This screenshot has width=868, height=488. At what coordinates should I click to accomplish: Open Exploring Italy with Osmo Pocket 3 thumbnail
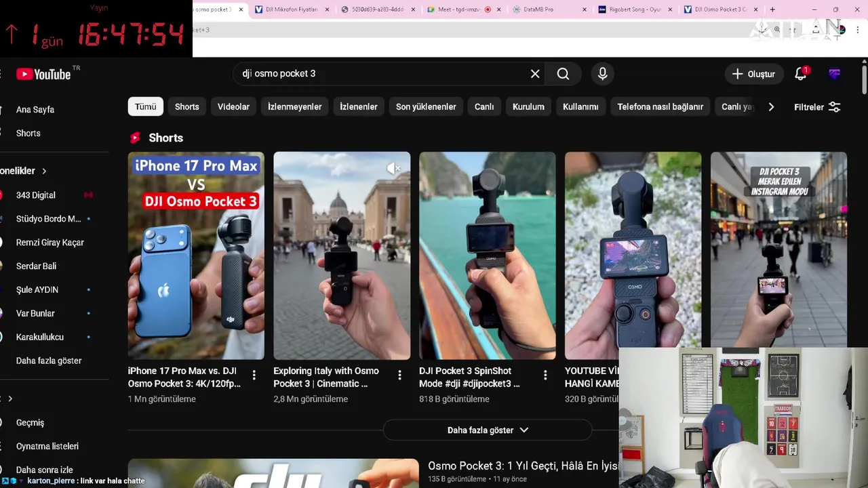(x=342, y=256)
